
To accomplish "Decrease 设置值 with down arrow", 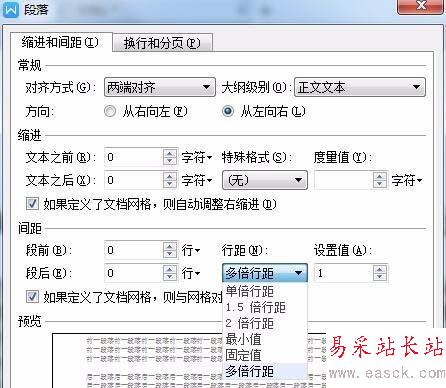I will 380,277.
